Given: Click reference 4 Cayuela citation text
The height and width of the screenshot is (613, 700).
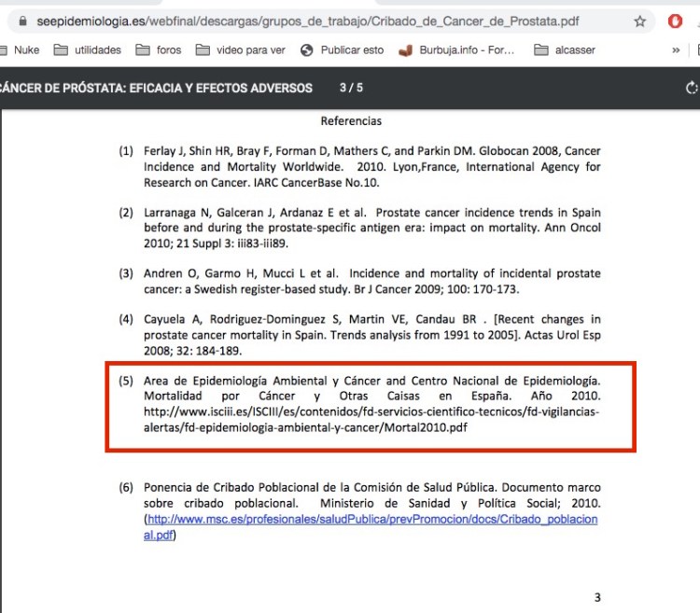Looking at the screenshot, I should (371, 335).
